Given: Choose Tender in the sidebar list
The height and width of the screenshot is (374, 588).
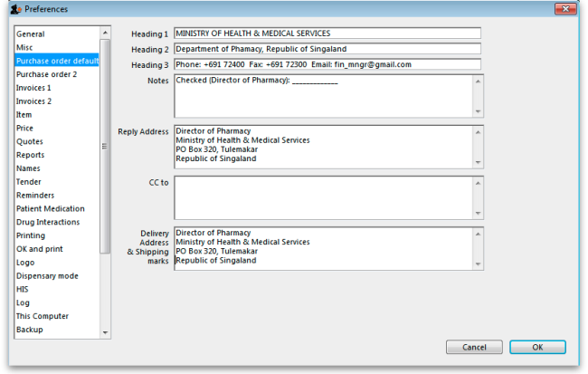Looking at the screenshot, I should [29, 181].
